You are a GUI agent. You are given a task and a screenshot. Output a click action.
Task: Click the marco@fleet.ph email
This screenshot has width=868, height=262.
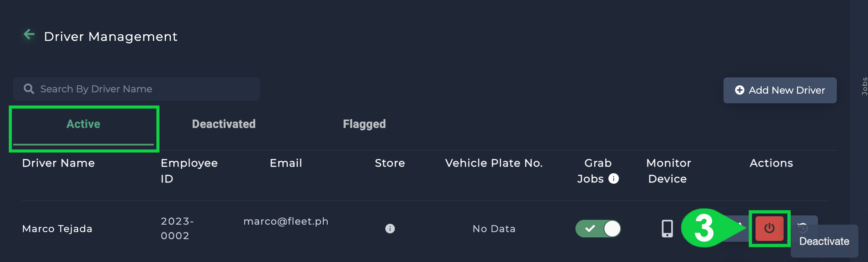tap(286, 221)
